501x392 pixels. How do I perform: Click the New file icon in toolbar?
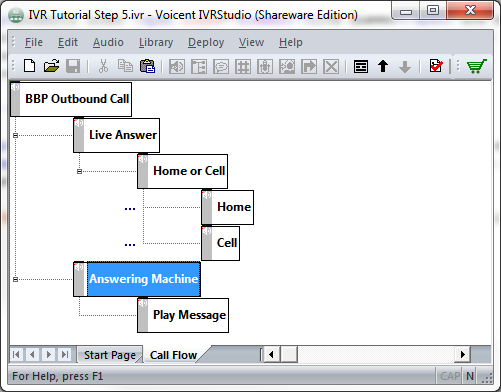29,66
